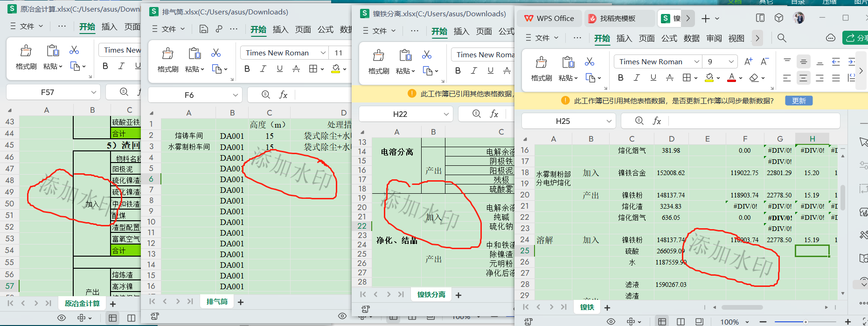This screenshot has width=868, height=326.
Task: Click the cube icon in the title bar
Action: (x=778, y=18)
